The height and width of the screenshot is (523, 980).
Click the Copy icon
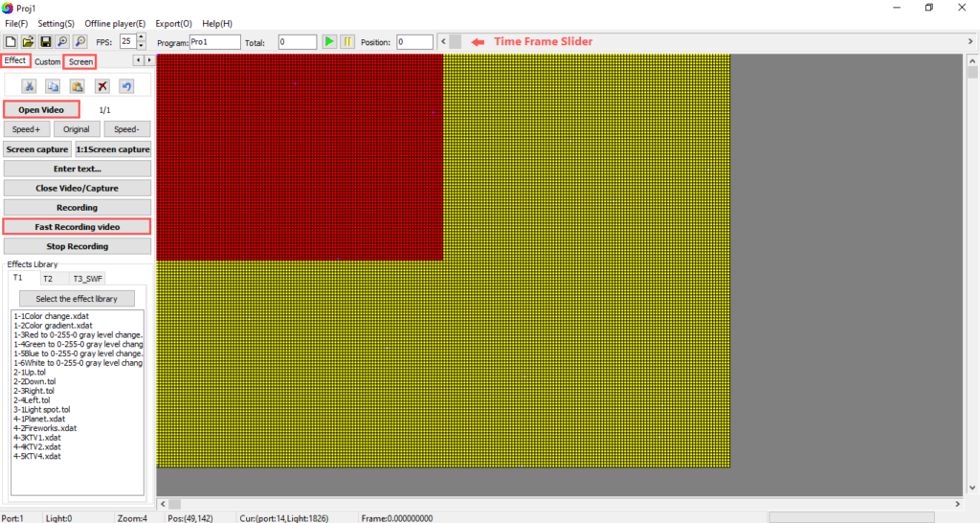pyautogui.click(x=54, y=86)
